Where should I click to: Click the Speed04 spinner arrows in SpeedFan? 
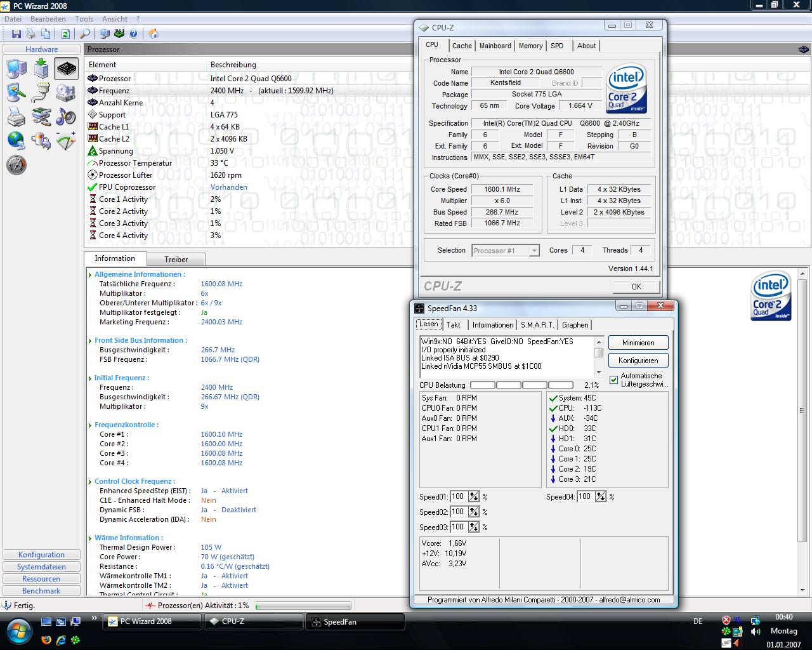click(x=600, y=497)
